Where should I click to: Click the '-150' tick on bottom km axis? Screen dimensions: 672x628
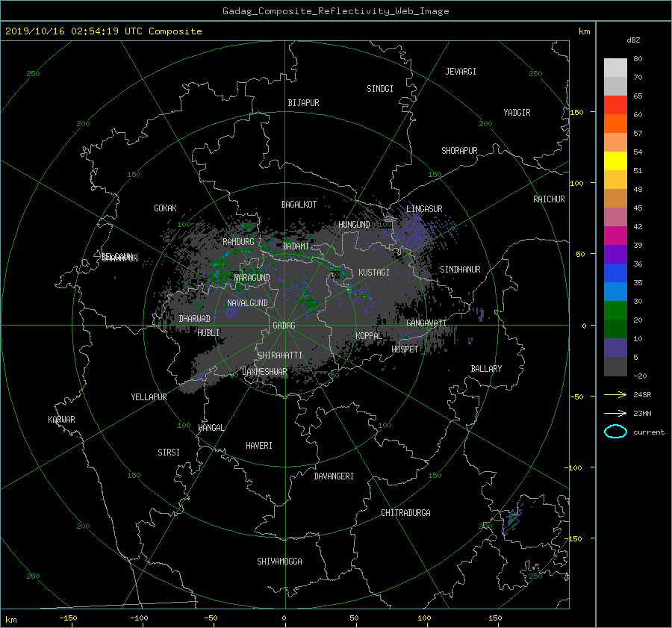[68, 618]
